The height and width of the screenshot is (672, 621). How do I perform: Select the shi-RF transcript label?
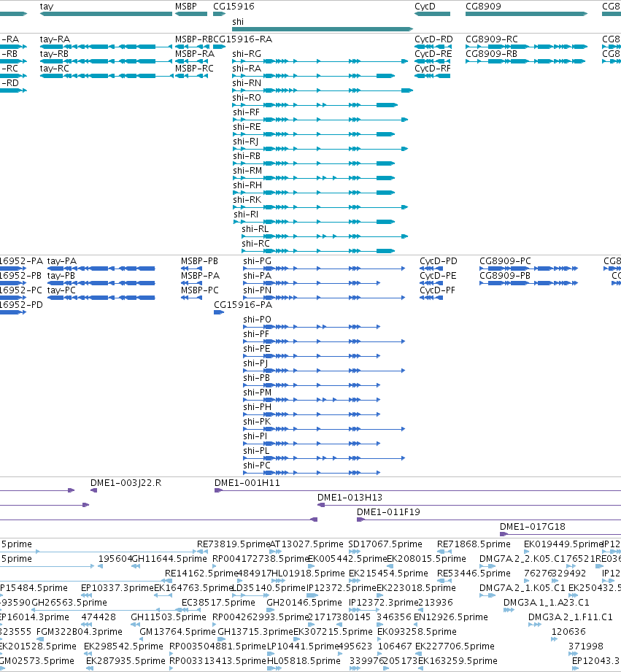pos(247,112)
